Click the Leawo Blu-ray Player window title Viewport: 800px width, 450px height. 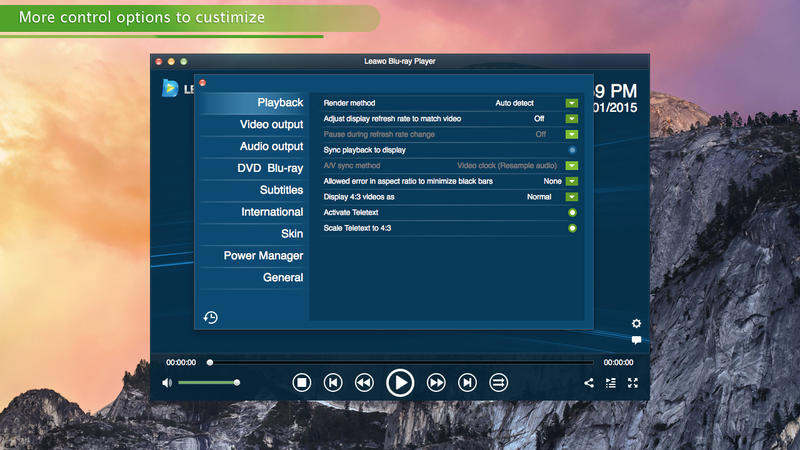(399, 61)
